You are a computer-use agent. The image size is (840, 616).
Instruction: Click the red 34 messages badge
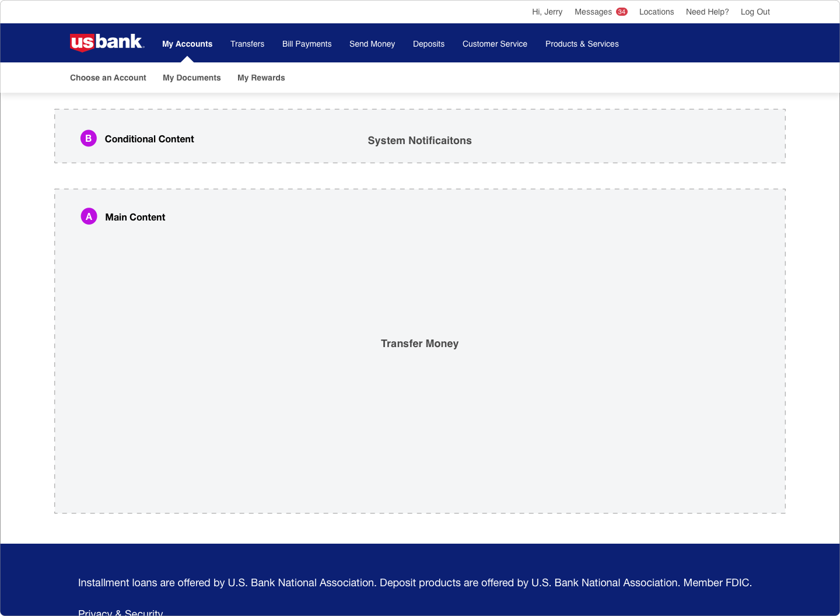tap(622, 12)
